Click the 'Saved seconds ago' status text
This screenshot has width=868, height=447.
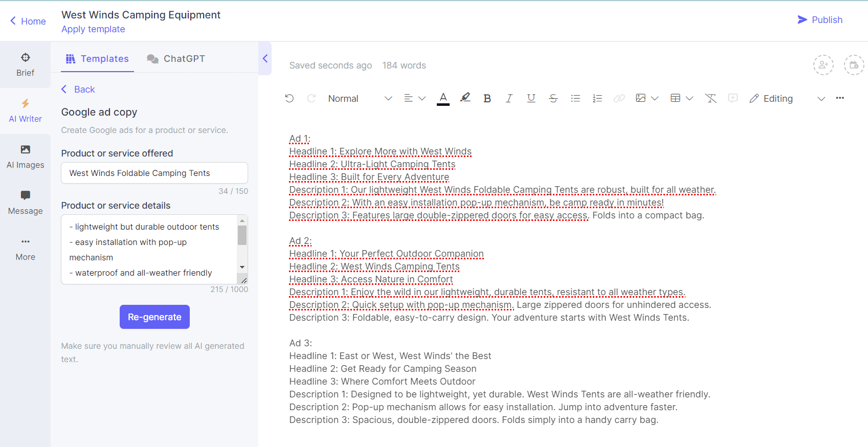[330, 65]
